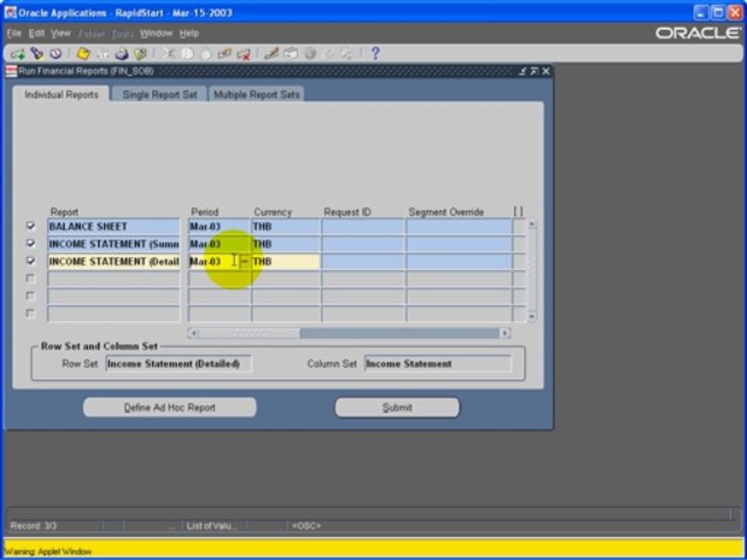
Task: Click the Define Ad Hoc Report button
Action: coord(170,408)
